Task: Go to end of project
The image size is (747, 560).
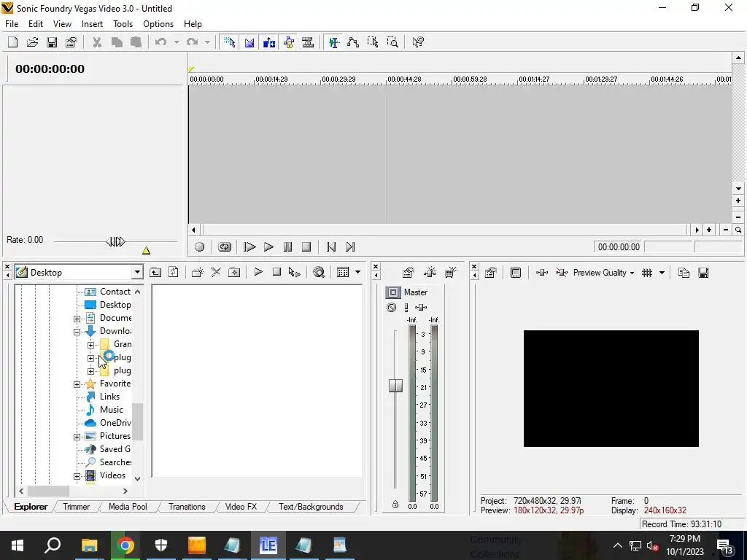Action: pos(350,246)
